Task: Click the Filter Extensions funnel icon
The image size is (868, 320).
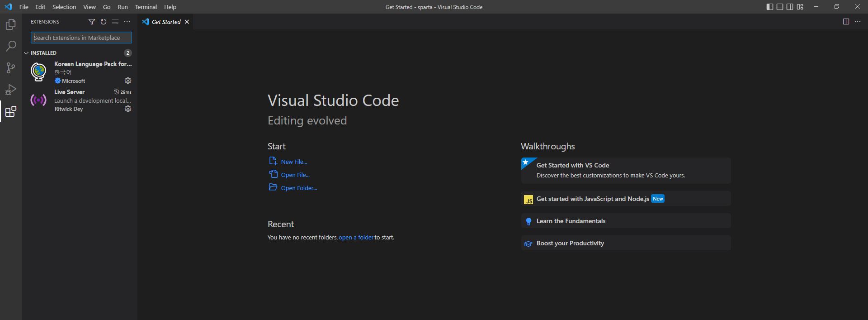Action: tap(92, 22)
